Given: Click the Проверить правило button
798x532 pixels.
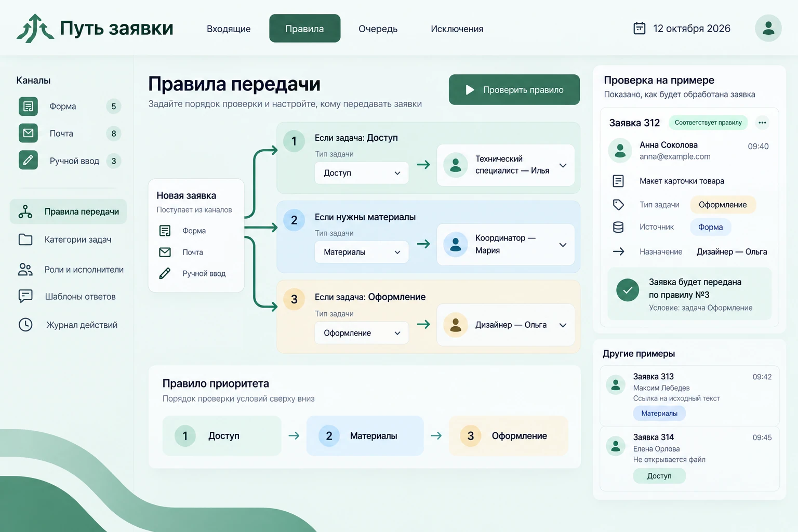Looking at the screenshot, I should (x=514, y=89).
